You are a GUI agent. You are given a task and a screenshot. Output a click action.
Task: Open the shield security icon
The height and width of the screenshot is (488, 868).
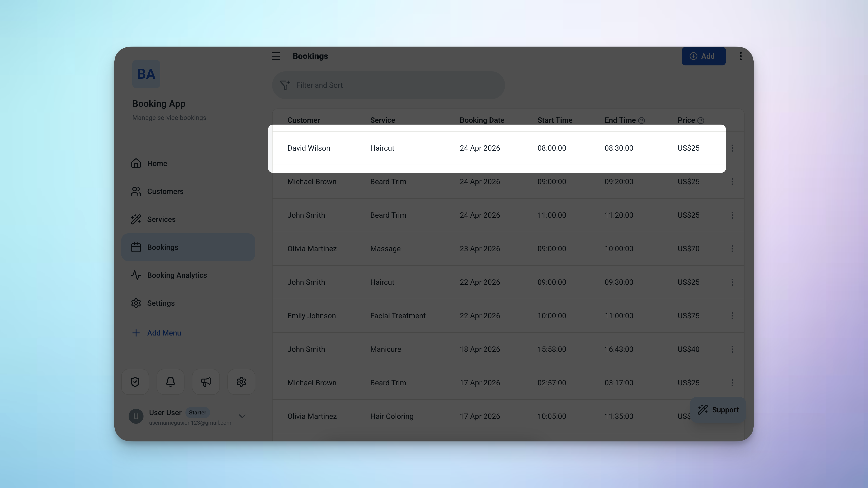[x=135, y=382]
